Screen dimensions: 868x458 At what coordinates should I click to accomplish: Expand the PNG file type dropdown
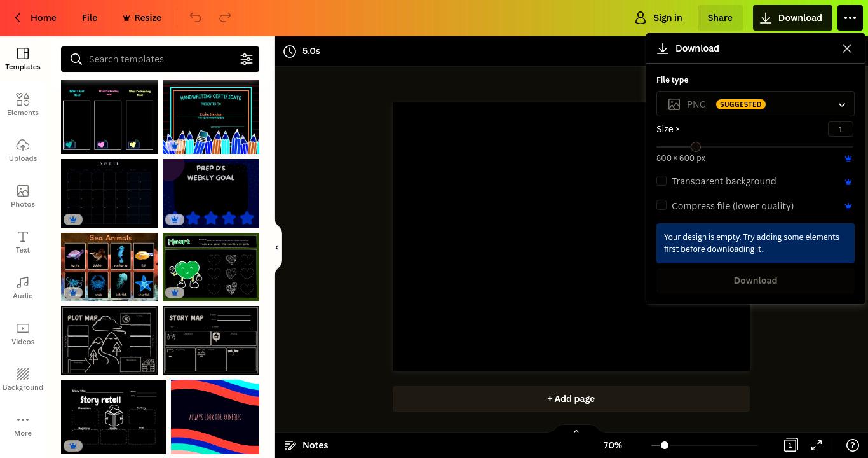756,104
